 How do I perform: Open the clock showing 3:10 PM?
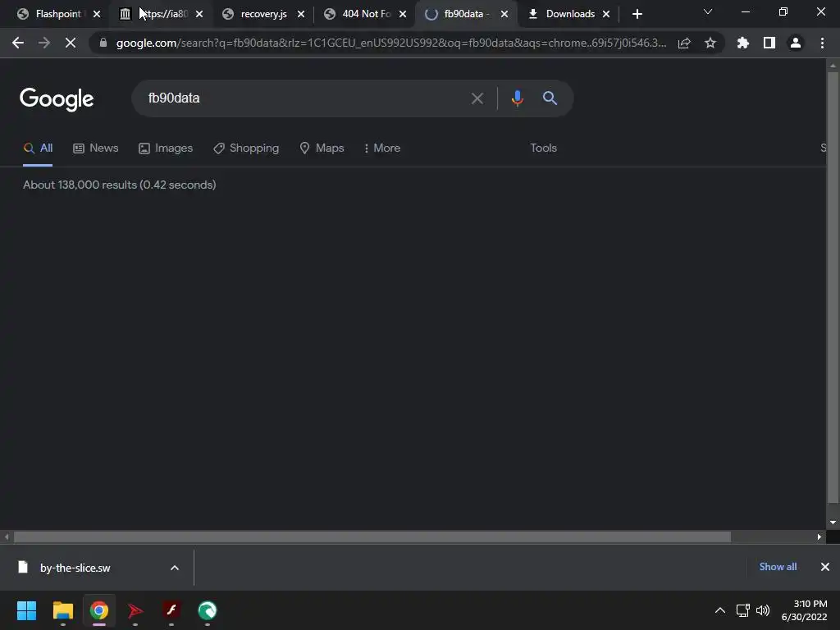pos(804,610)
